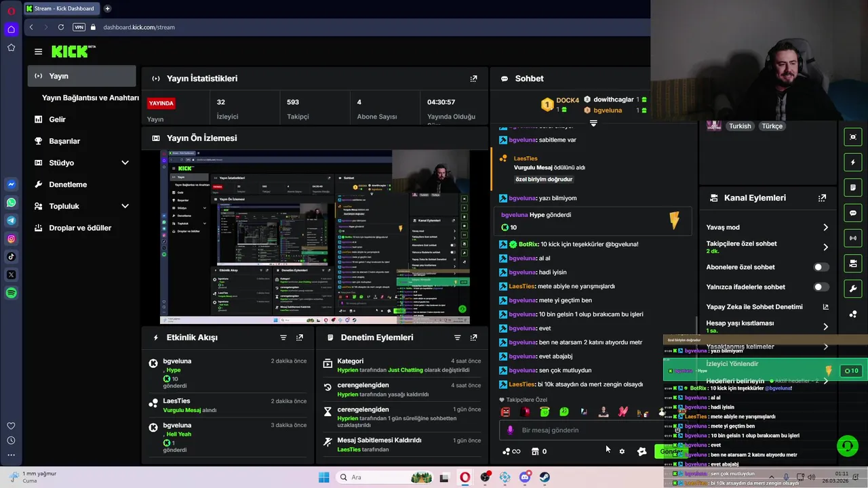Switch to Stream - Kick Dashboard tab

point(61,9)
